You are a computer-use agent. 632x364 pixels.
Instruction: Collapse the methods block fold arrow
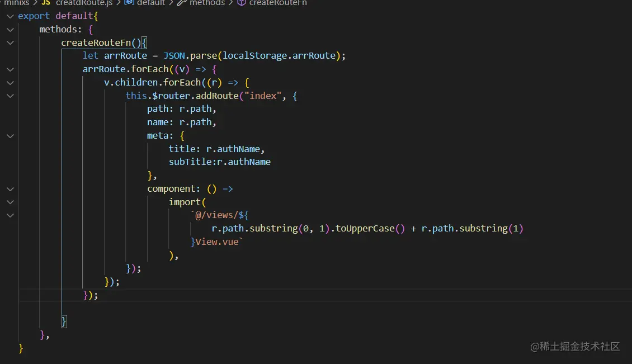coord(11,30)
